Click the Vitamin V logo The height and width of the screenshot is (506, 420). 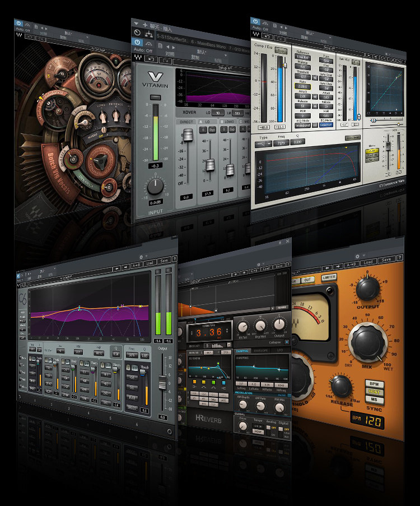click(155, 77)
